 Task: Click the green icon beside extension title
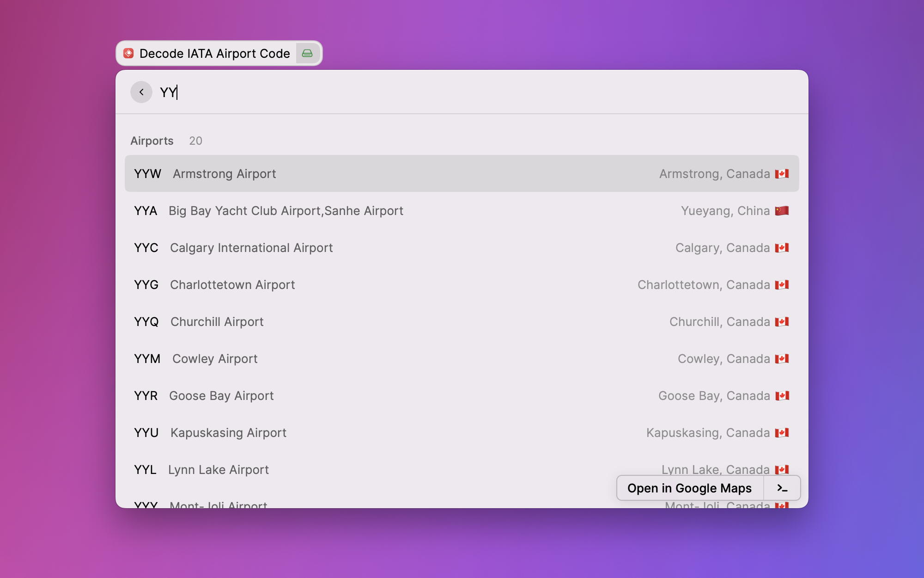[307, 54]
